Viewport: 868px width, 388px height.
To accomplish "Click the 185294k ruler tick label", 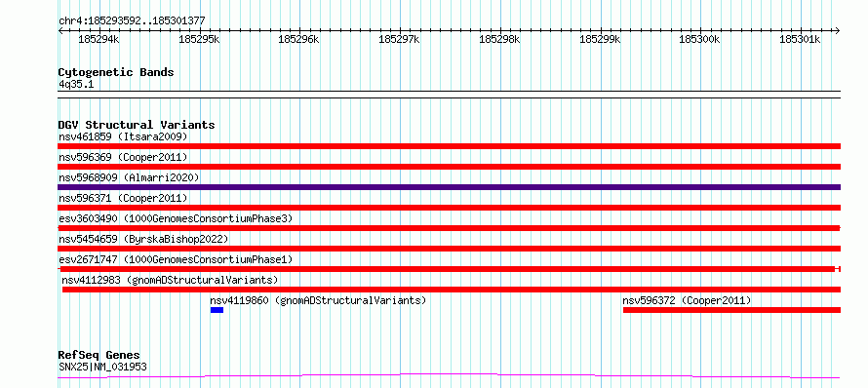I will pyautogui.click(x=99, y=40).
